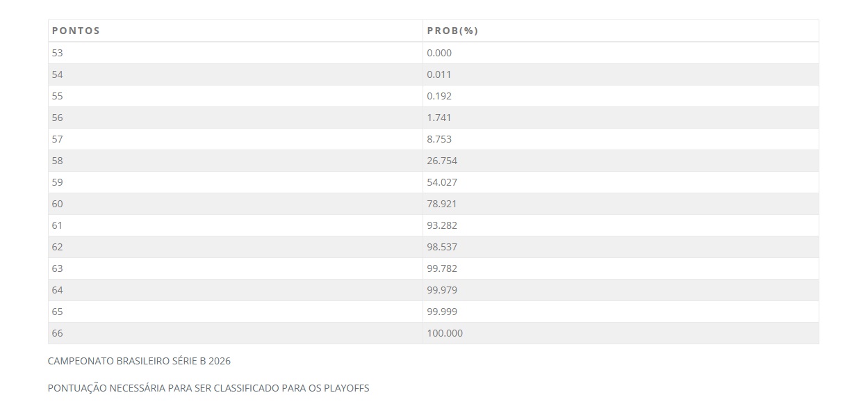Click the 26.754 probability cell
This screenshot has width=868, height=411.
click(x=621, y=161)
